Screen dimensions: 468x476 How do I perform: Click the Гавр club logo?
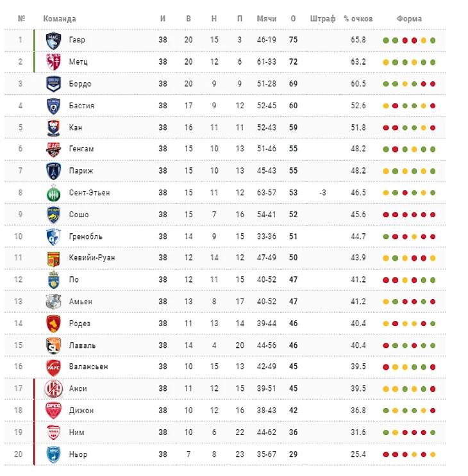53,40
